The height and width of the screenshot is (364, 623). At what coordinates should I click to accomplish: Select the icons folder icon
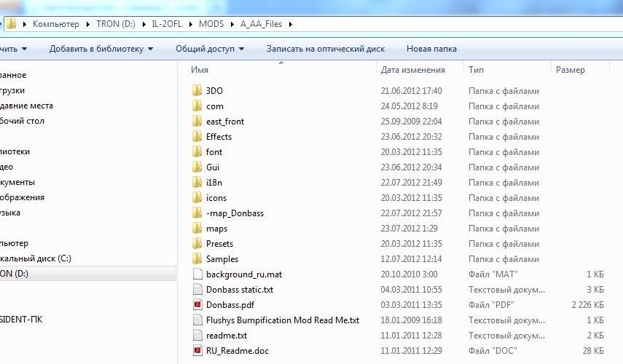197,198
